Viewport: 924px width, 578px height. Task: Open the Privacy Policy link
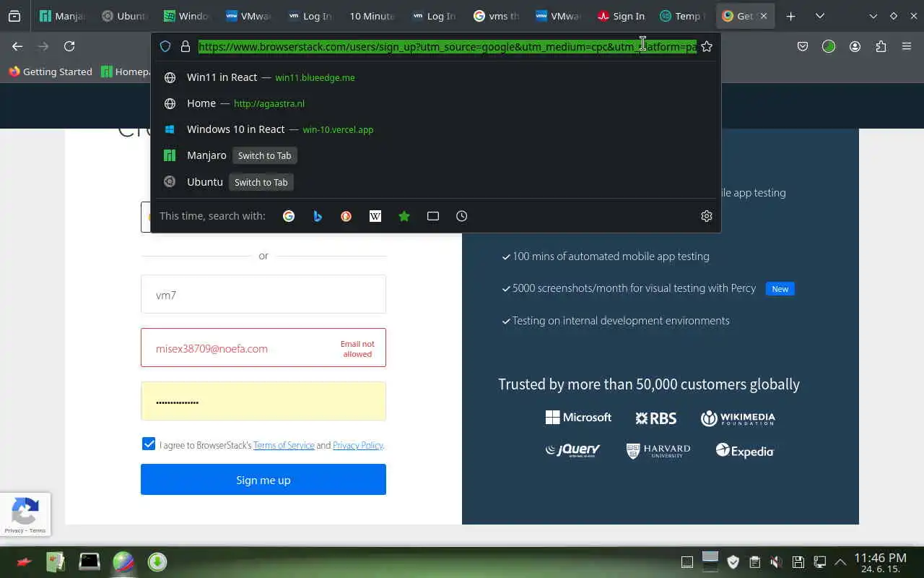point(358,445)
